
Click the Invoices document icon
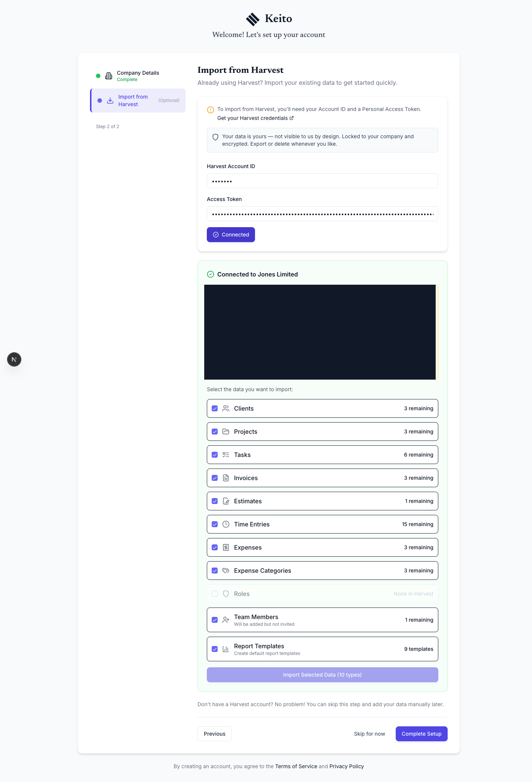coord(226,478)
